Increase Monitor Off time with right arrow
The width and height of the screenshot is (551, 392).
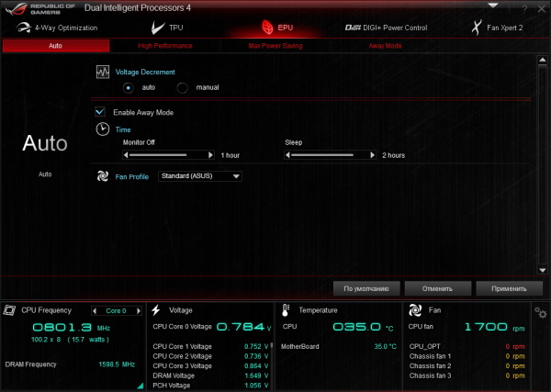[x=210, y=155]
